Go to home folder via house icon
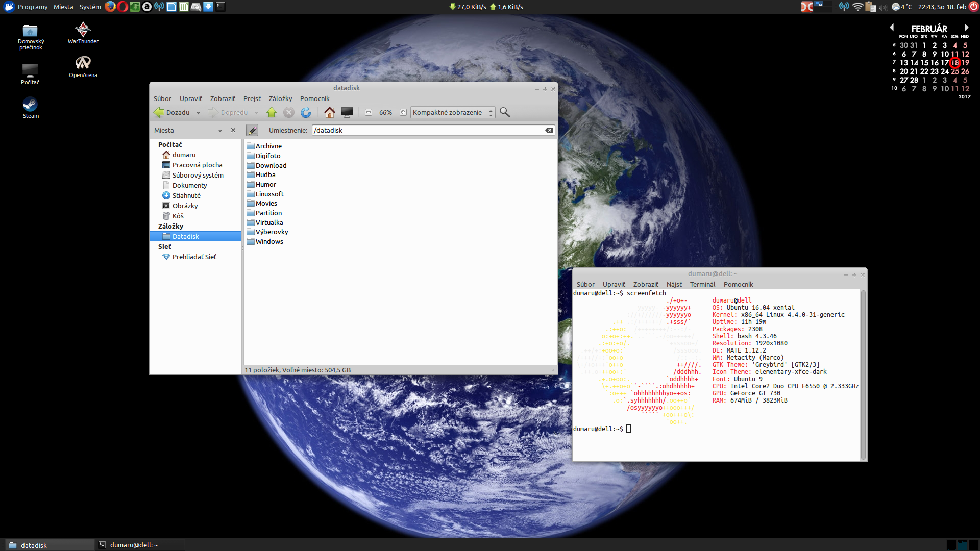The image size is (980, 551). [x=330, y=112]
